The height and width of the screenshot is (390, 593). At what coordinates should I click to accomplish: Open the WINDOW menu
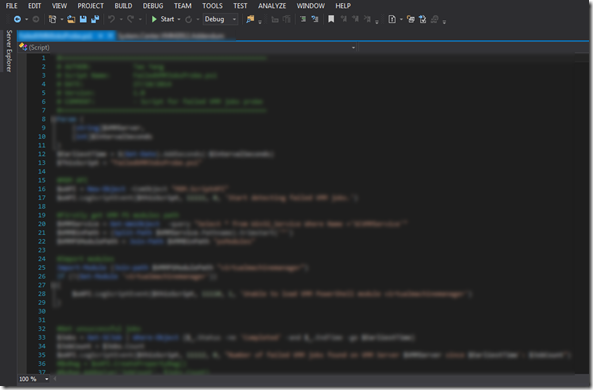[x=310, y=6]
